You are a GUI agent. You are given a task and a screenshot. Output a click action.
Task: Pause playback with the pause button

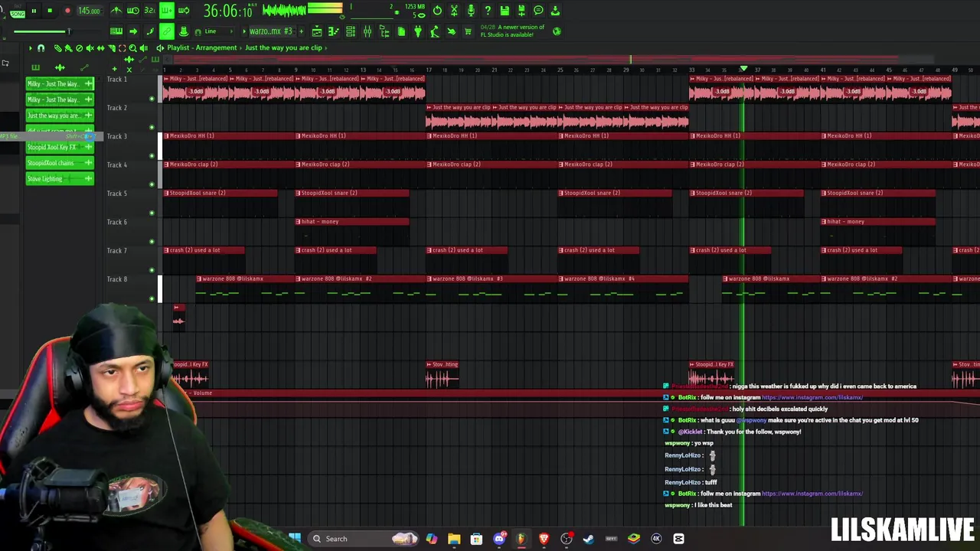click(x=34, y=11)
